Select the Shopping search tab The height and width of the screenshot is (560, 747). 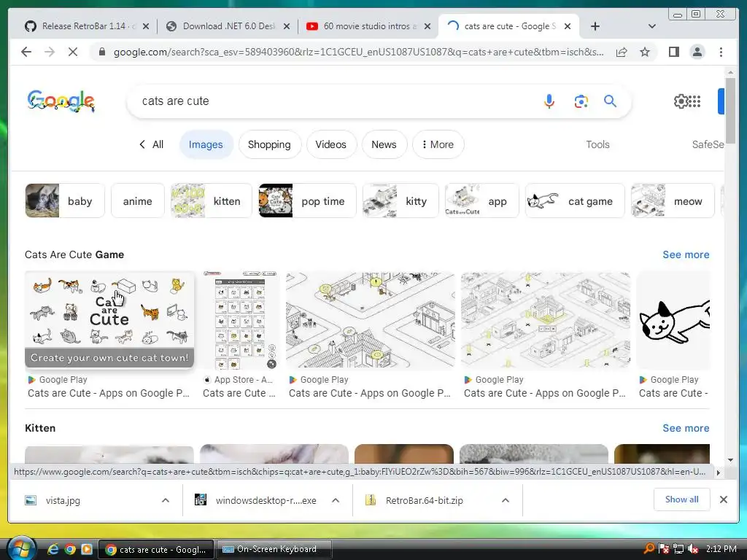[x=269, y=144]
